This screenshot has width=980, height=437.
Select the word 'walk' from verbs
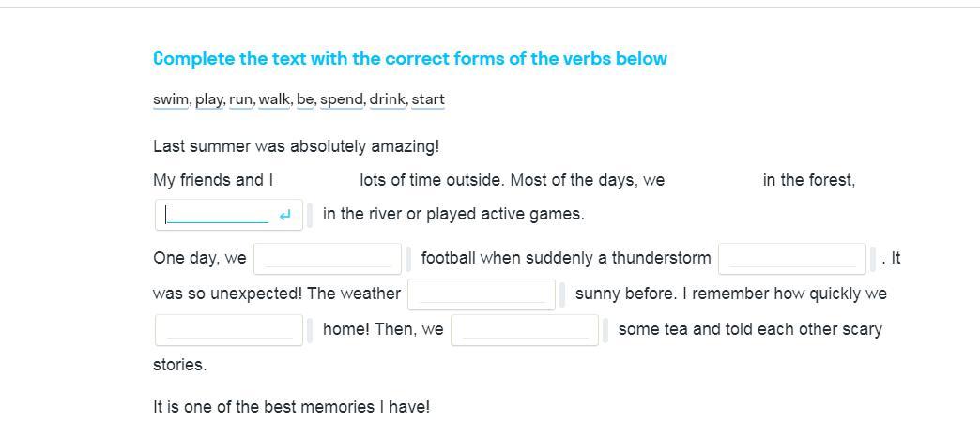click(x=274, y=99)
